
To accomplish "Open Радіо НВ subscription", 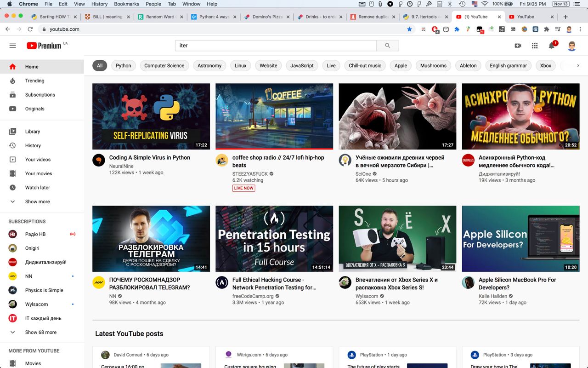I will tap(42, 234).
